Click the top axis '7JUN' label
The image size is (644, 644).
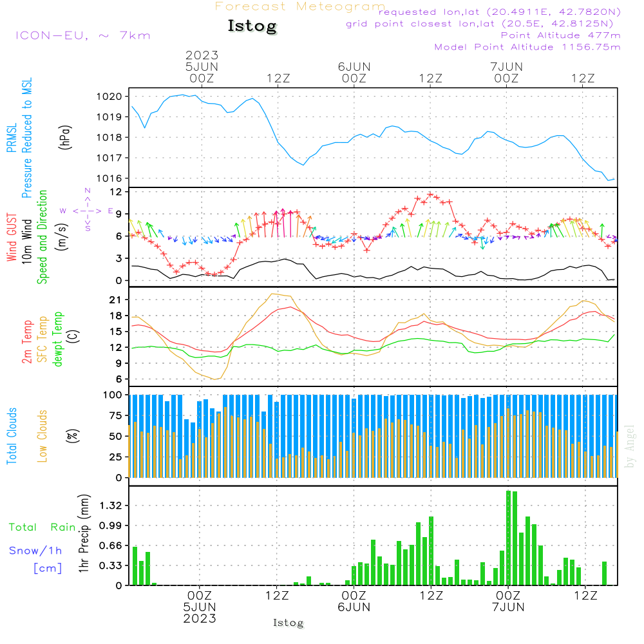pos(506,67)
